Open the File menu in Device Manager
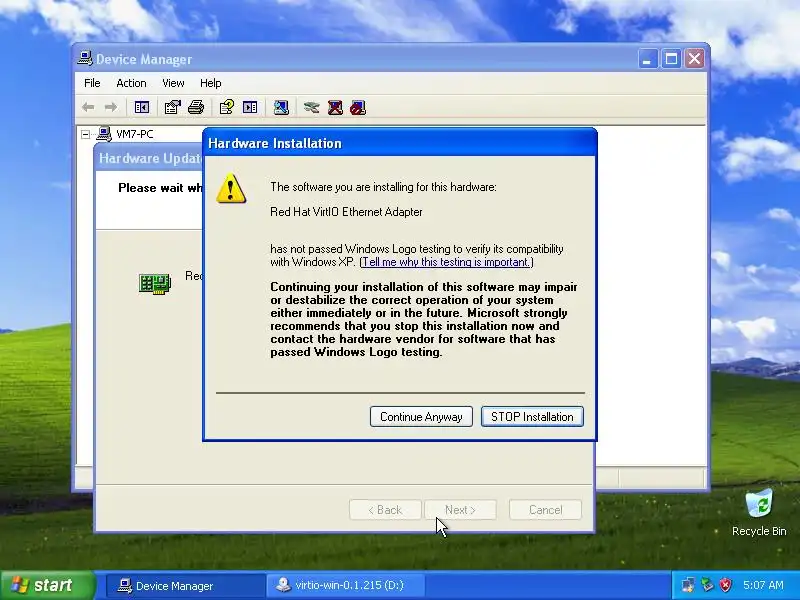The image size is (800, 600). coord(92,83)
